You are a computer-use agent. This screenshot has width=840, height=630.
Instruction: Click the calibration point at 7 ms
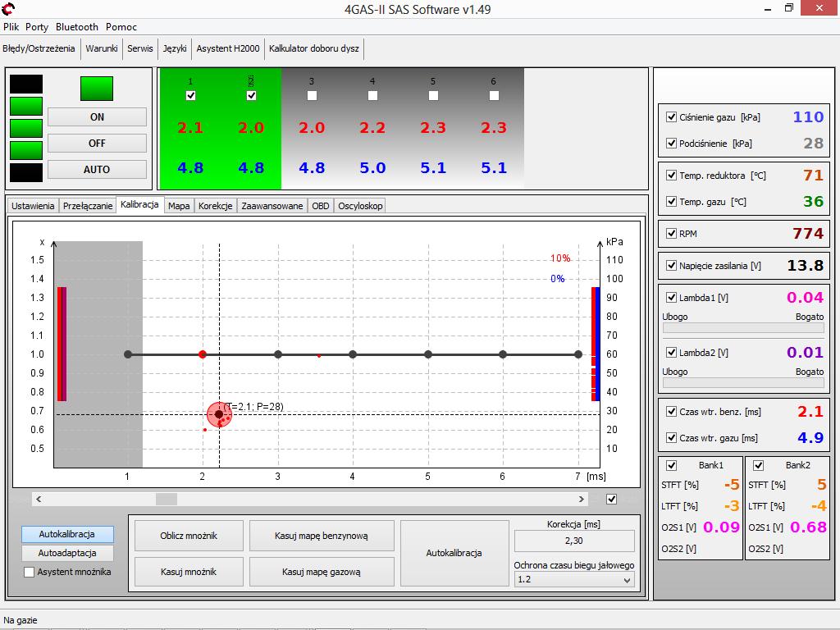578,354
